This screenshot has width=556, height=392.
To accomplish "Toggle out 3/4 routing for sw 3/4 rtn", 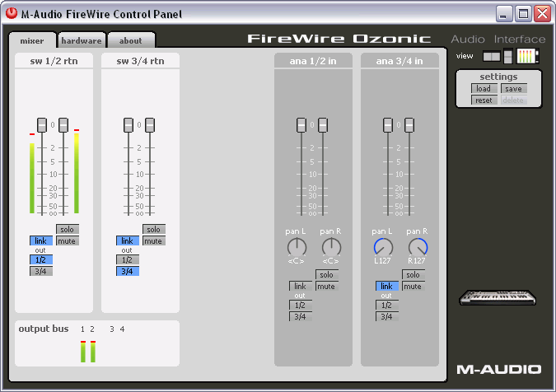I will pyautogui.click(x=128, y=271).
